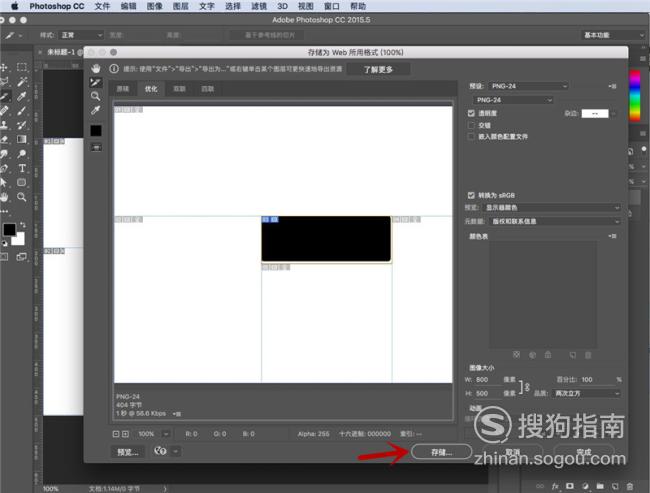Open the 显示器颜色 preview dropdown
Screen dimensions: 650x493
coord(551,207)
